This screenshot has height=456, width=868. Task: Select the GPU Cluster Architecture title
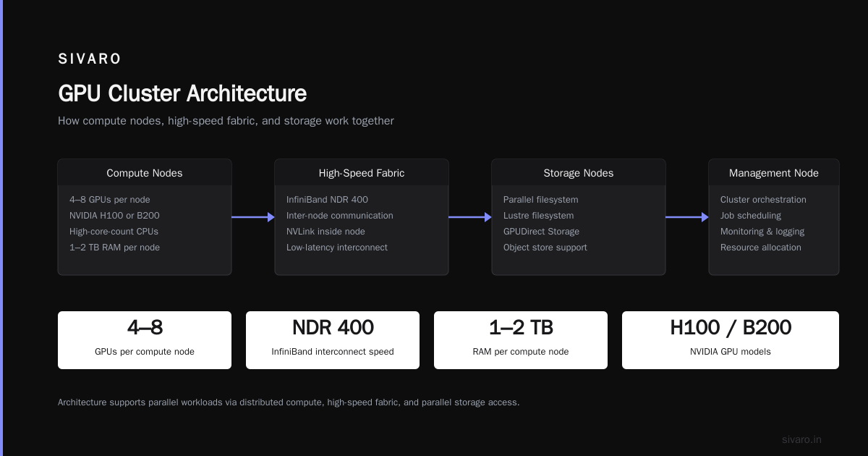182,93
